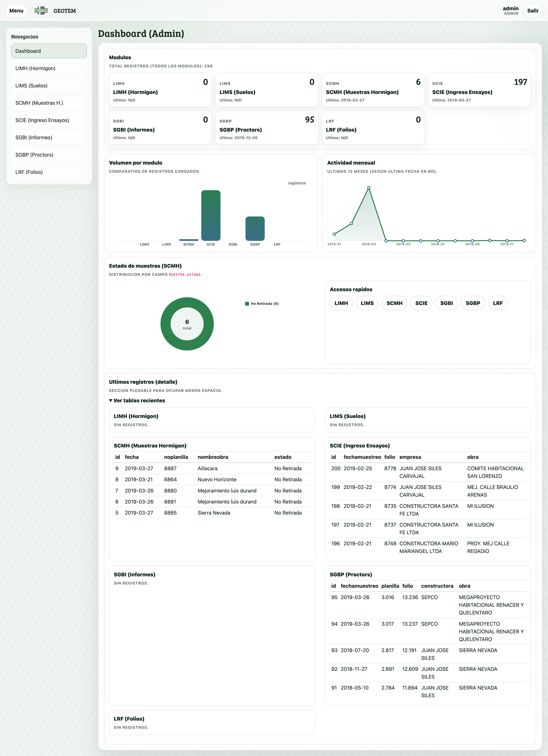This screenshot has height=756, width=548.
Task: Open the SGBI quick access shortcut
Action: pos(446,303)
